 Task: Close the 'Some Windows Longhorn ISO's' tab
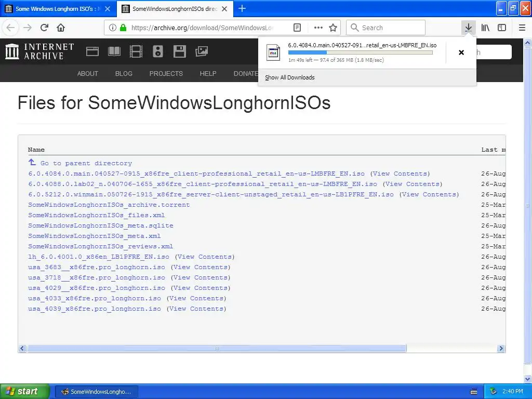point(108,9)
